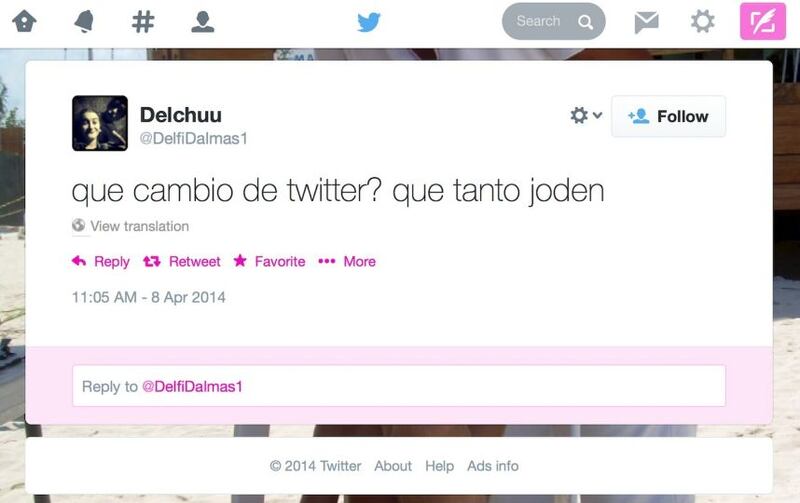Screen dimensions: 800x503
Task: Follow Delchuu's account
Action: click(668, 116)
